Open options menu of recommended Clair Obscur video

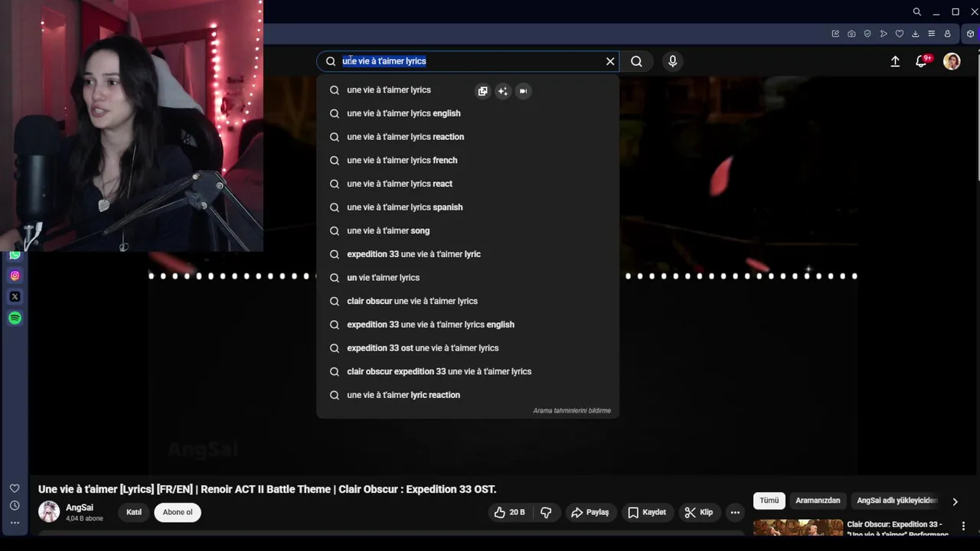coord(963,526)
